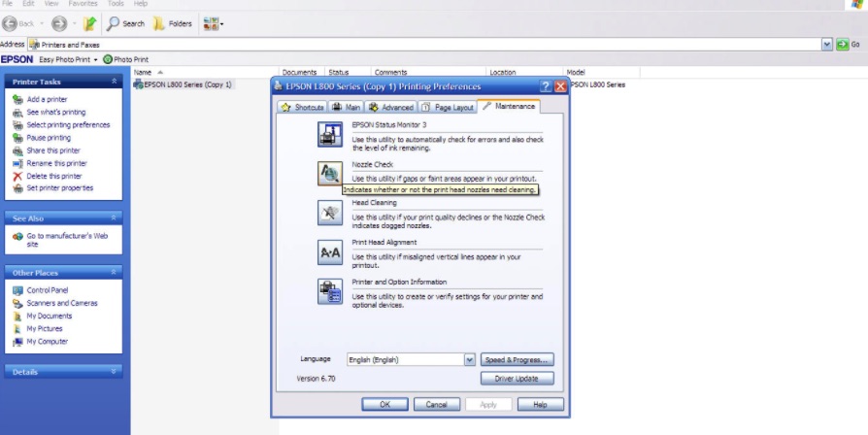The width and height of the screenshot is (868, 435).
Task: Click the Go button beside address bar
Action: (x=849, y=45)
